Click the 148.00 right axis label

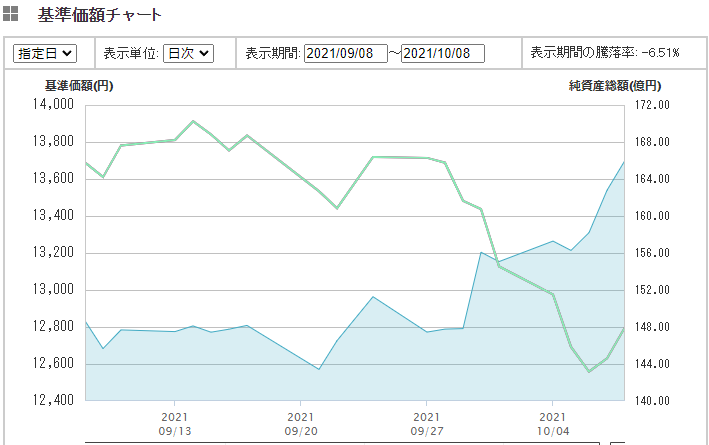coord(652,327)
